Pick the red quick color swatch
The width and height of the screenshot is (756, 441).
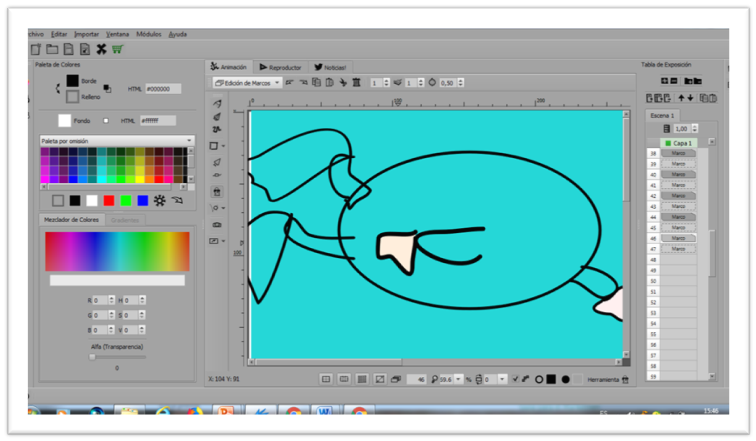109,200
